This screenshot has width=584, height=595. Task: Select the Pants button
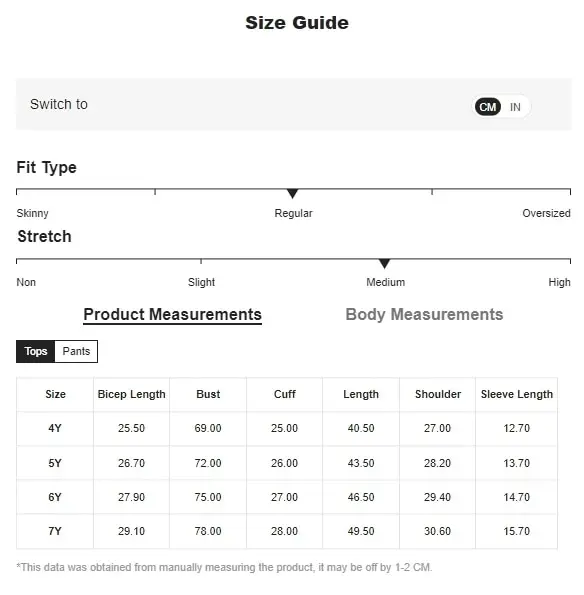pos(76,351)
